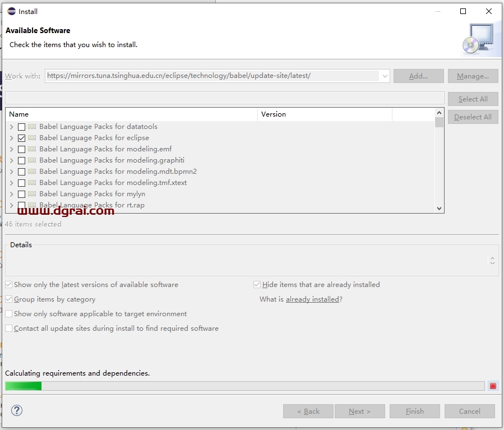Click the category icon for modeling.graphiti packs
Viewport: 504px width, 430px height.
tap(32, 160)
